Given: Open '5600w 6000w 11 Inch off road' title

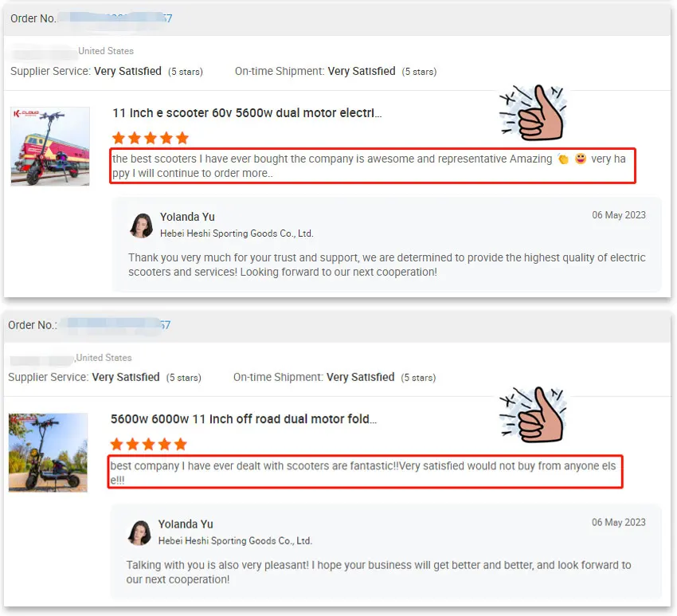Looking at the screenshot, I should click(x=244, y=419).
